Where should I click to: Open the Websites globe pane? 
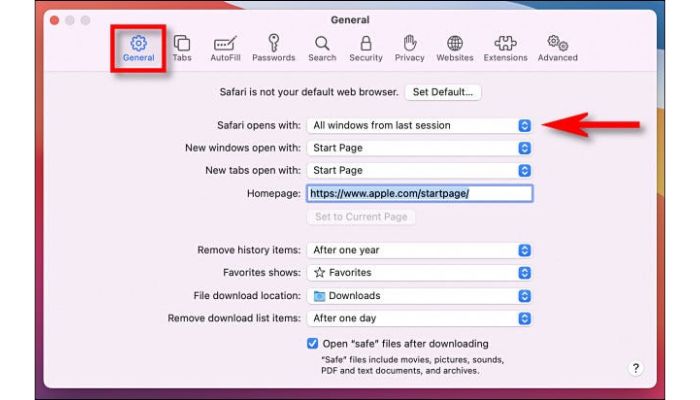pyautogui.click(x=454, y=49)
